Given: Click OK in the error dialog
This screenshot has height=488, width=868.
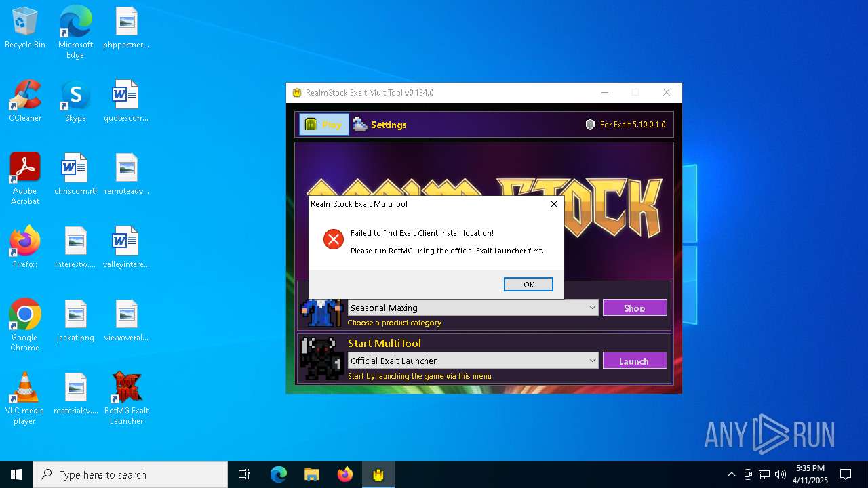Looking at the screenshot, I should pyautogui.click(x=528, y=285).
